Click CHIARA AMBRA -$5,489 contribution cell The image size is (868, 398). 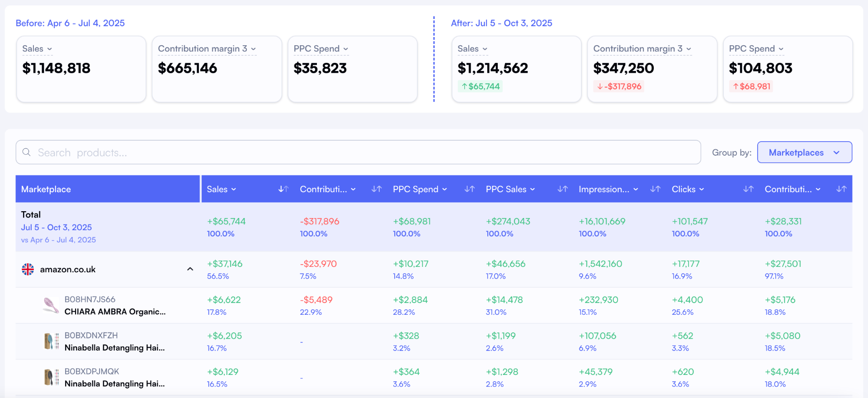pos(316,300)
